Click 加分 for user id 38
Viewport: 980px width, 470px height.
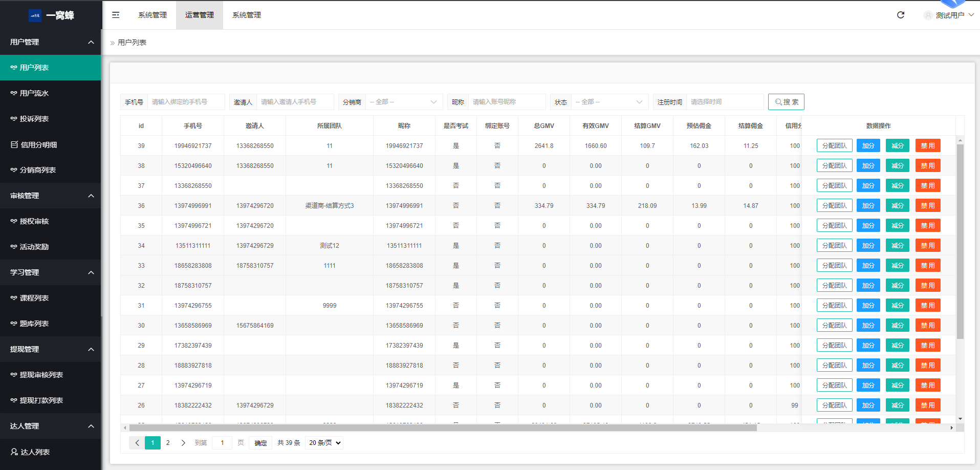[868, 166]
